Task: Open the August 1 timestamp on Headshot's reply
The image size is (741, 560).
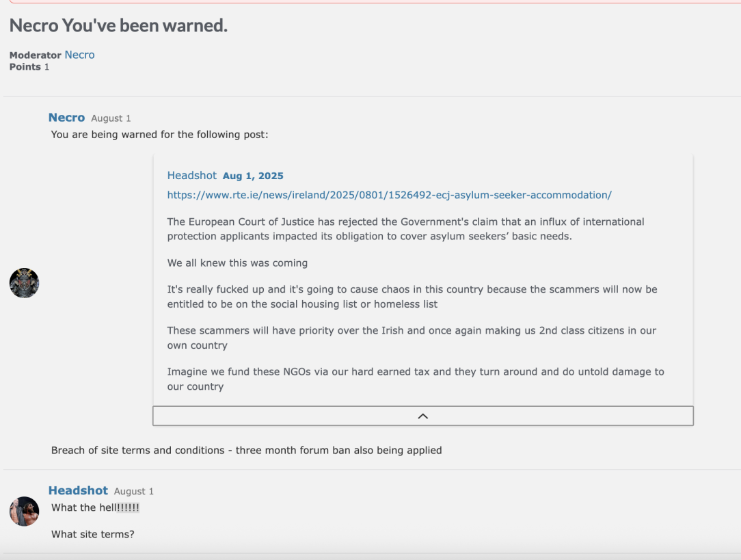Action: pyautogui.click(x=134, y=492)
